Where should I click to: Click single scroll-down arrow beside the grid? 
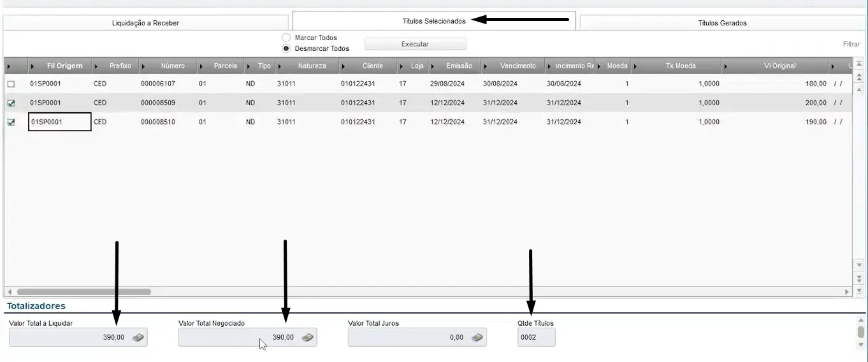858,265
